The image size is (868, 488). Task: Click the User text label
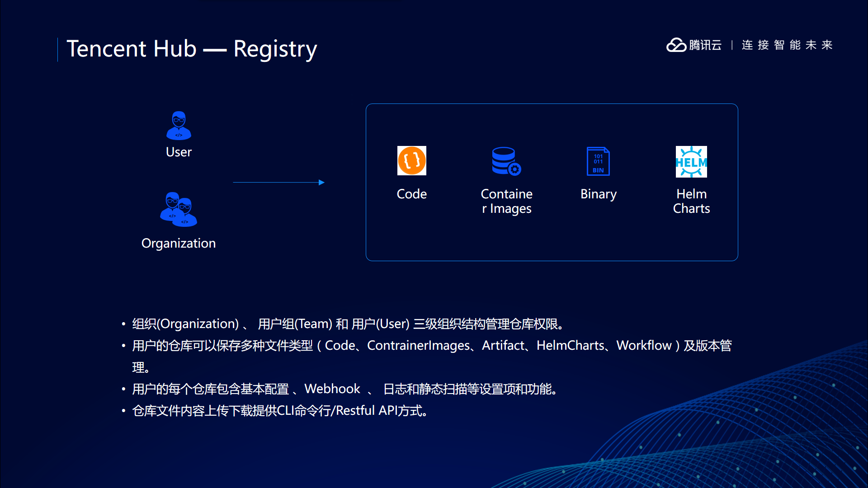tap(179, 152)
